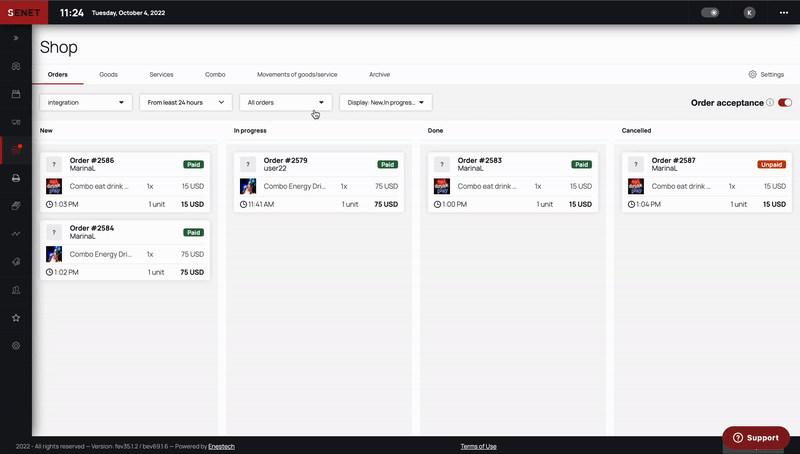Image resolution: width=800 pixels, height=454 pixels.
Task: Click the Paid badge on Order #2583
Action: 581,164
